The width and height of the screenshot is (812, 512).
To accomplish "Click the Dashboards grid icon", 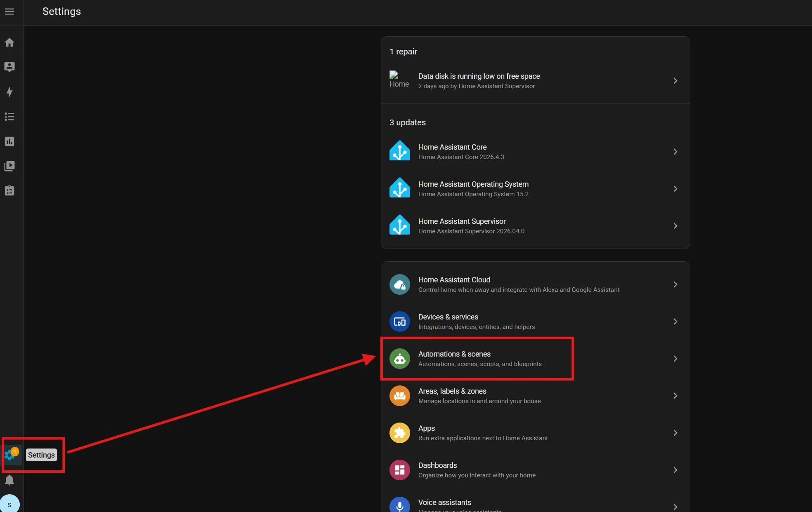I will [399, 470].
